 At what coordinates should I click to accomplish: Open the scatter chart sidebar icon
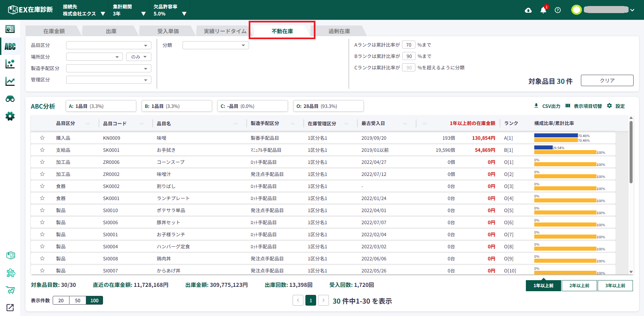10,64
